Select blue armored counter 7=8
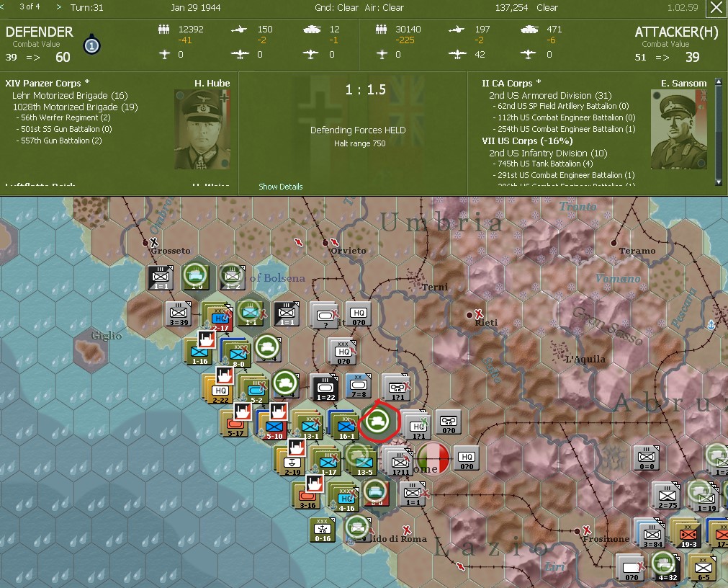Viewport: 728px width, 588px height. (359, 386)
